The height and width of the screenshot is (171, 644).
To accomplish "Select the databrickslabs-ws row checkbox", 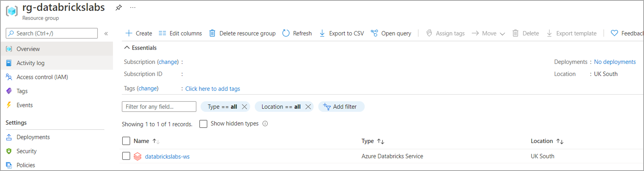I will [126, 156].
